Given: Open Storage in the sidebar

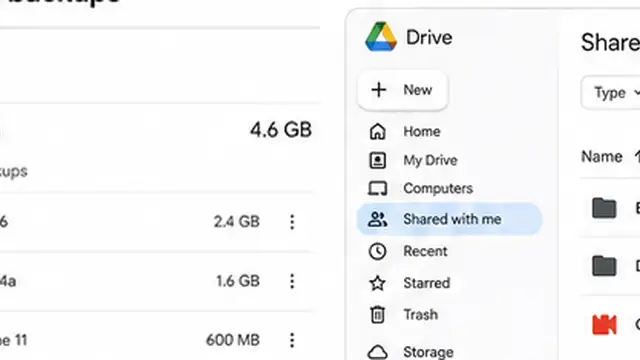Looking at the screenshot, I should click(428, 352).
